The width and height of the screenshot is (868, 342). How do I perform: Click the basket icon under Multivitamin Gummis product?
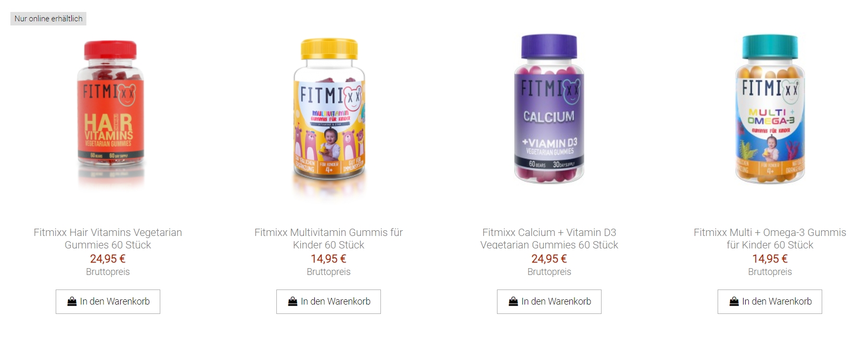point(292,301)
